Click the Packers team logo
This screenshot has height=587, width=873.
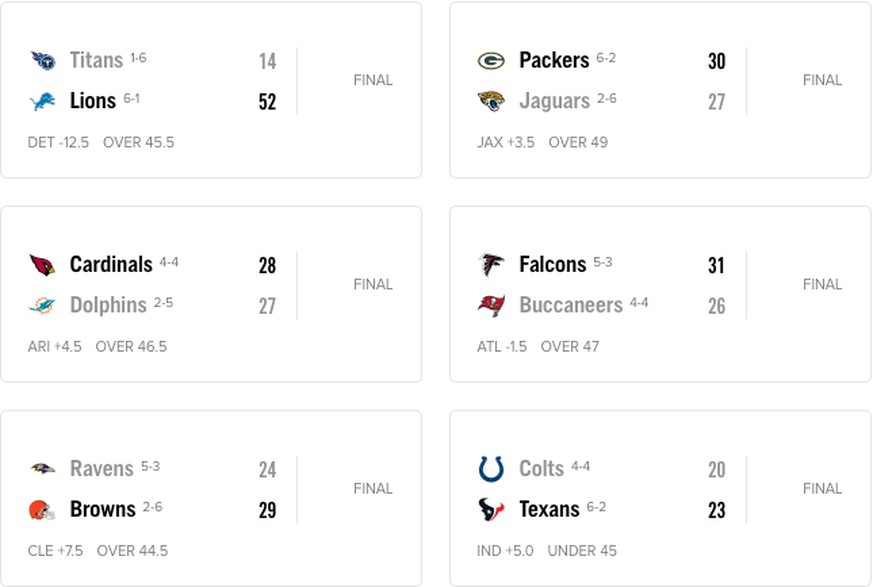click(x=491, y=60)
